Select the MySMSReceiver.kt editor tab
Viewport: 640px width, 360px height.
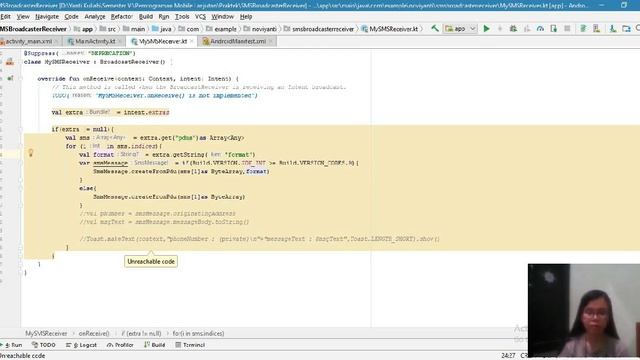[162, 41]
